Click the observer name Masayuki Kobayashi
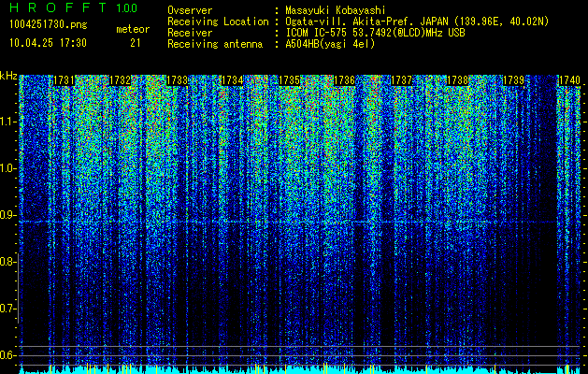The height and width of the screenshot is (374, 588). [336, 10]
